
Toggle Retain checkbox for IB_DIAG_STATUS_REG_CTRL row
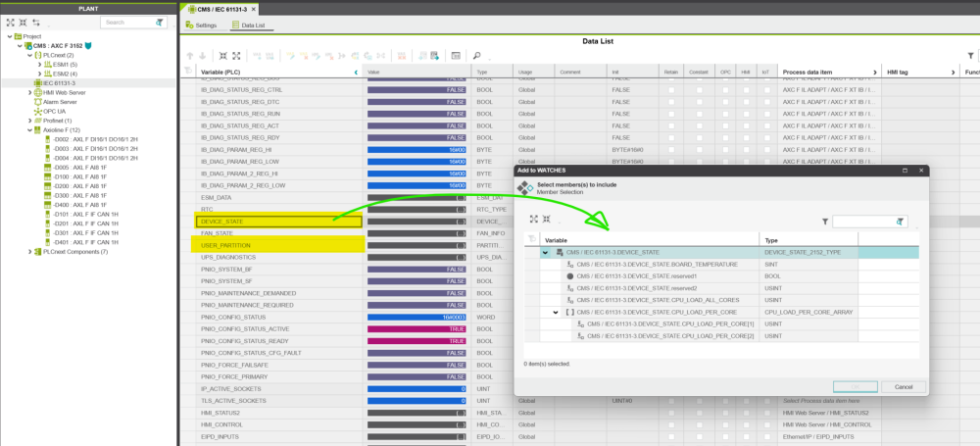670,89
